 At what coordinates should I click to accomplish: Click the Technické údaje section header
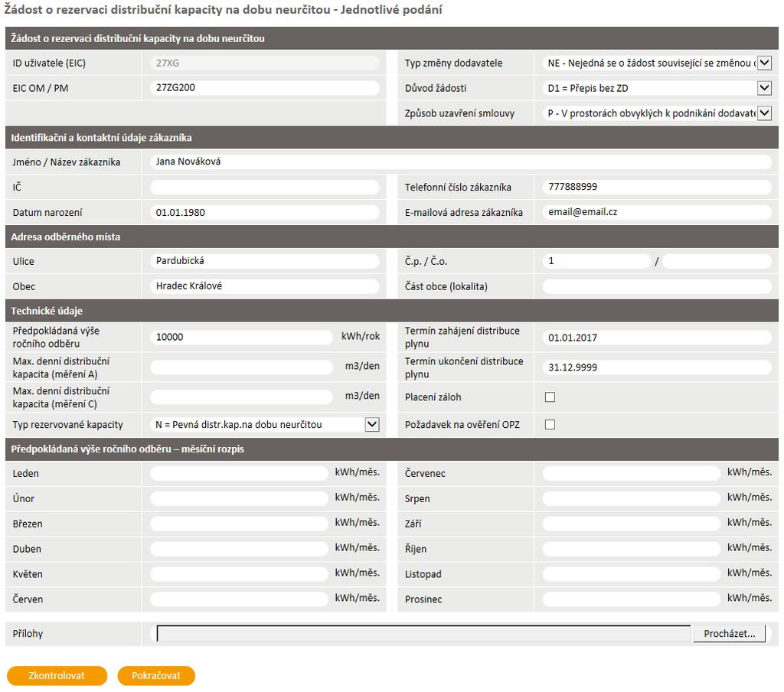(391, 311)
